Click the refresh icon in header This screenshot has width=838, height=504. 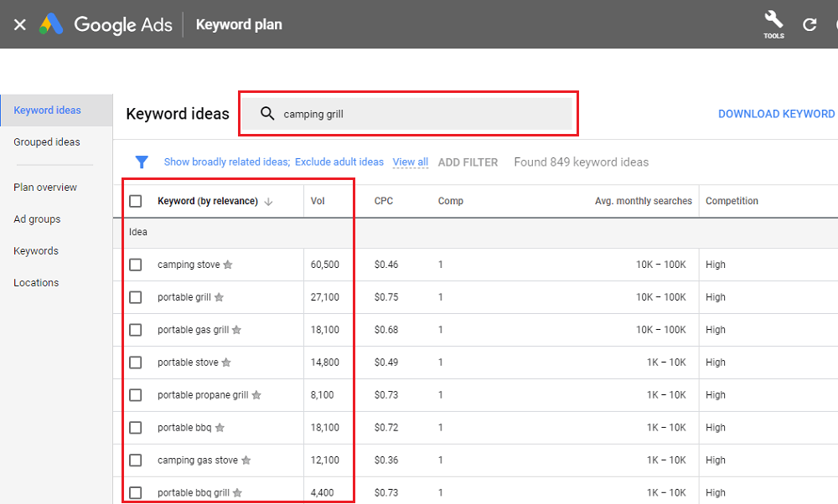(x=810, y=24)
